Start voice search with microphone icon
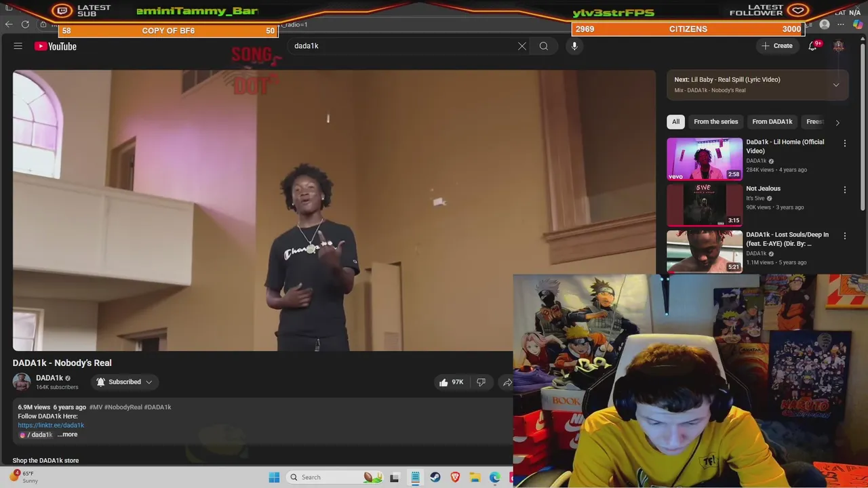This screenshot has width=868, height=488. [x=574, y=46]
